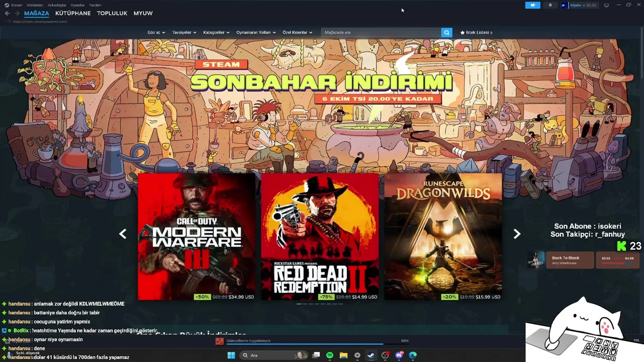The width and height of the screenshot is (644, 362).
Task: Click the Steam taskbar icon
Action: [x=371, y=355]
